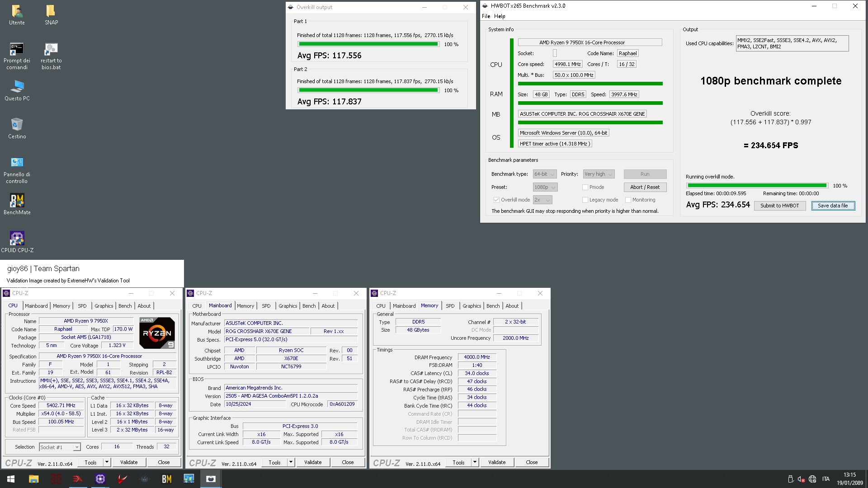Enable the Monitoring checkbox
Screen dimensions: 868x488
[628, 200]
